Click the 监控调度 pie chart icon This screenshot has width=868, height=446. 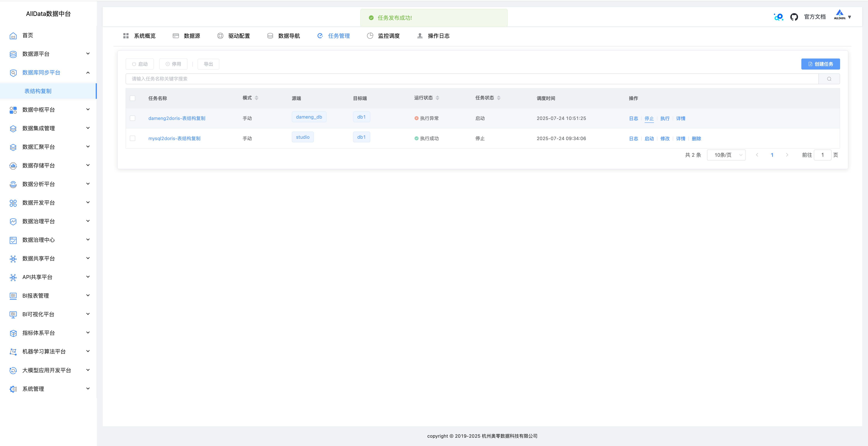tap(370, 36)
